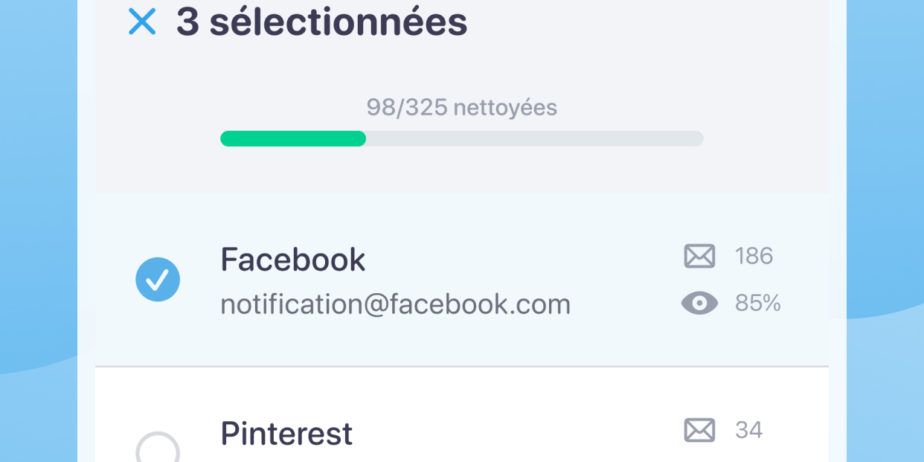Screen dimensions: 924x462
Task: Click the gray remaining portion of progress bar
Action: click(534, 138)
